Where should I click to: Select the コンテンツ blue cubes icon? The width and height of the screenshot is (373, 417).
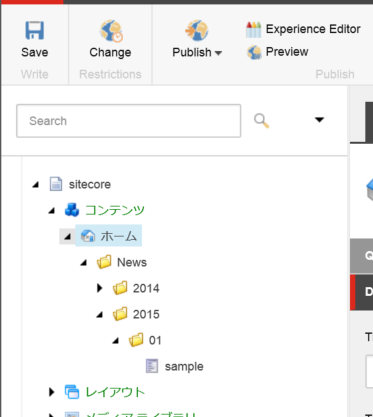pyautogui.click(x=72, y=210)
